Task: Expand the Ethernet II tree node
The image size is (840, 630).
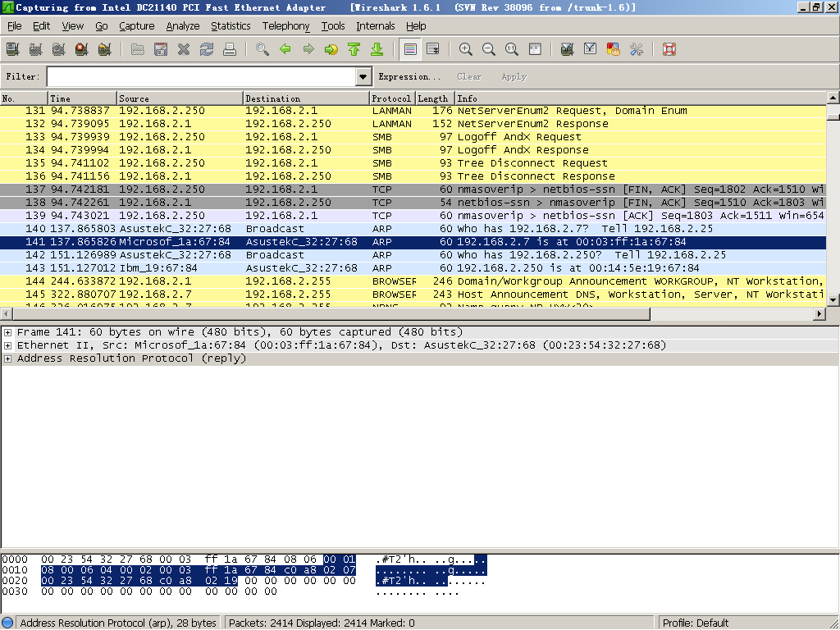Action: 7,345
